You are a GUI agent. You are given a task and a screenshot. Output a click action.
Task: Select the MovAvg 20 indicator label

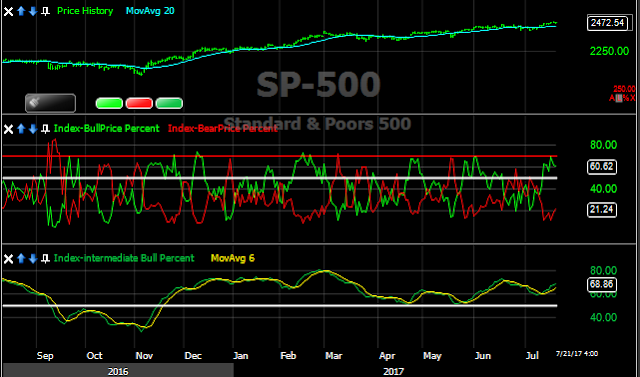[150, 11]
